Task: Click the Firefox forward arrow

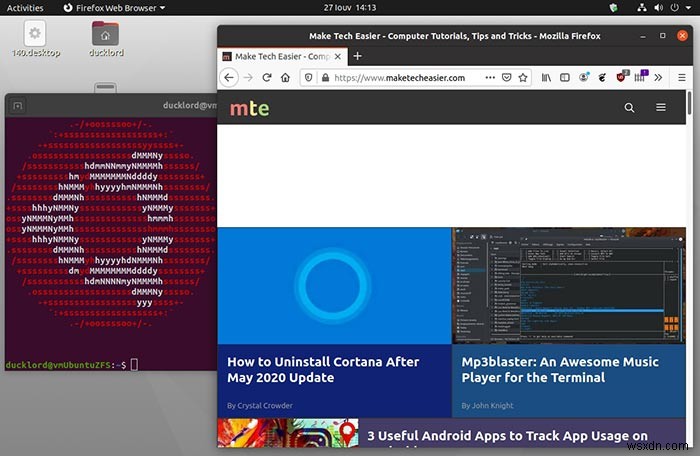Action: pos(248,78)
